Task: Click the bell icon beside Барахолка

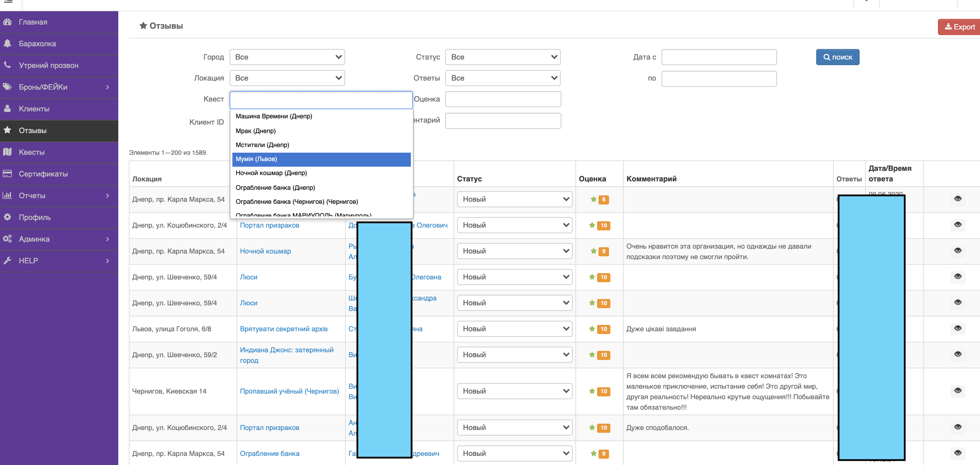Action: point(7,43)
